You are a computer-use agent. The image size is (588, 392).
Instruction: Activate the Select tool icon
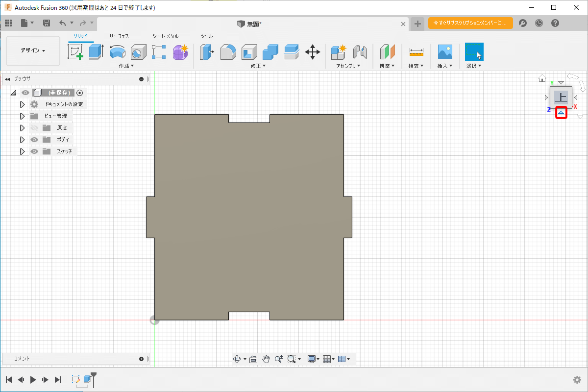tap(474, 52)
